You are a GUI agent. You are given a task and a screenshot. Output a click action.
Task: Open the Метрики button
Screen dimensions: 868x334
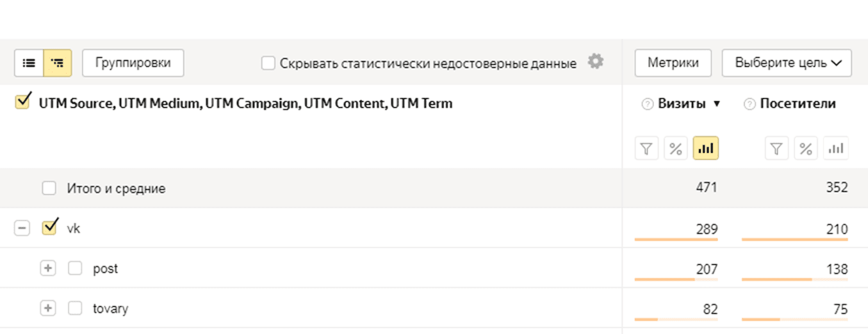pos(673,63)
